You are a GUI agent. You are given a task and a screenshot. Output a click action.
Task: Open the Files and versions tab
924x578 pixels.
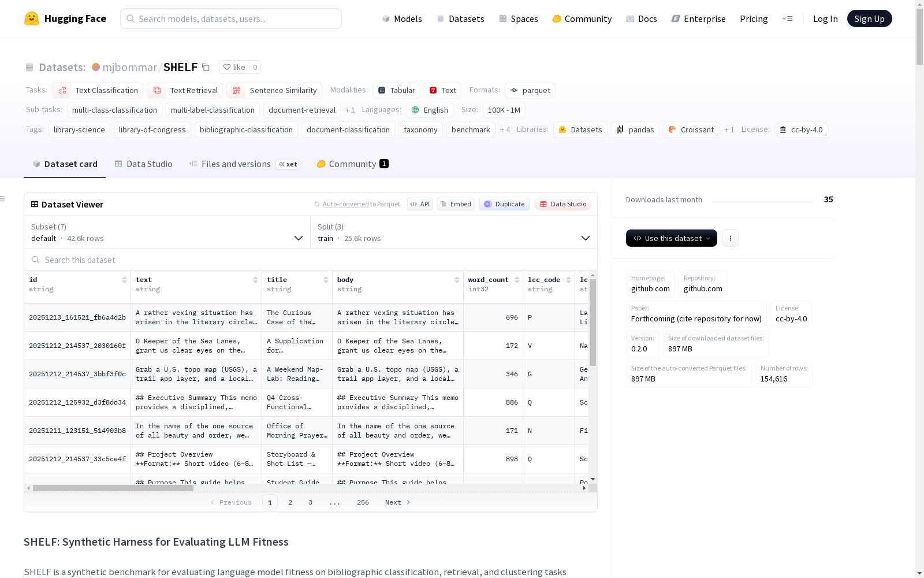click(x=244, y=164)
